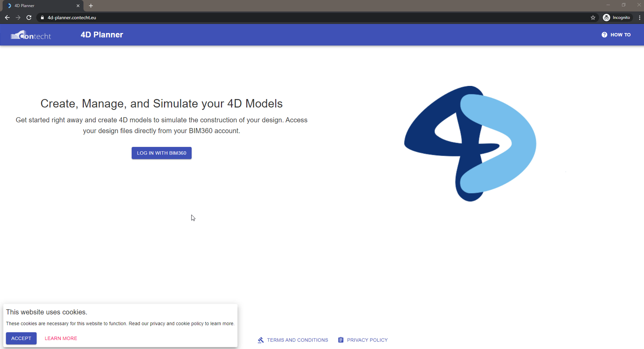Close the 4D Planner tab
The image size is (644, 349).
click(x=78, y=6)
